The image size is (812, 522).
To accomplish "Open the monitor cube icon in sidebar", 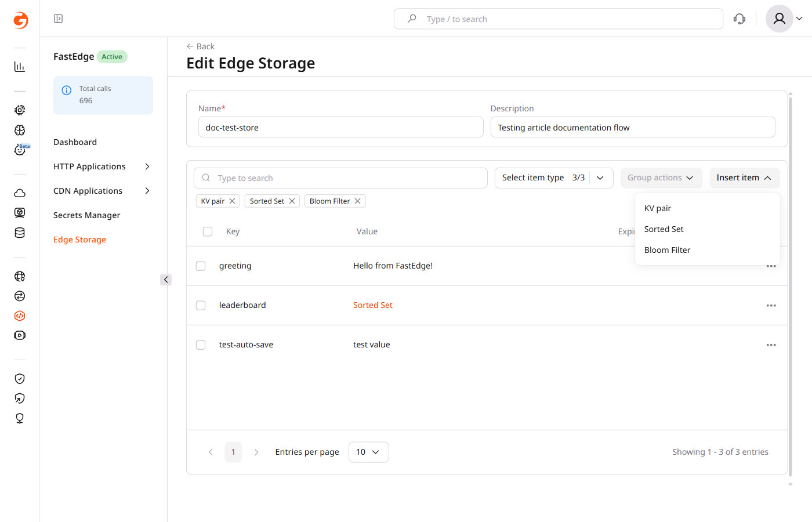I will pyautogui.click(x=20, y=213).
